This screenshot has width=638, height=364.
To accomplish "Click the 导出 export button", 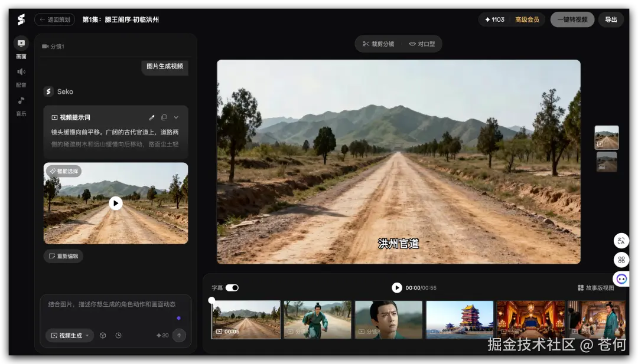I will point(611,19).
